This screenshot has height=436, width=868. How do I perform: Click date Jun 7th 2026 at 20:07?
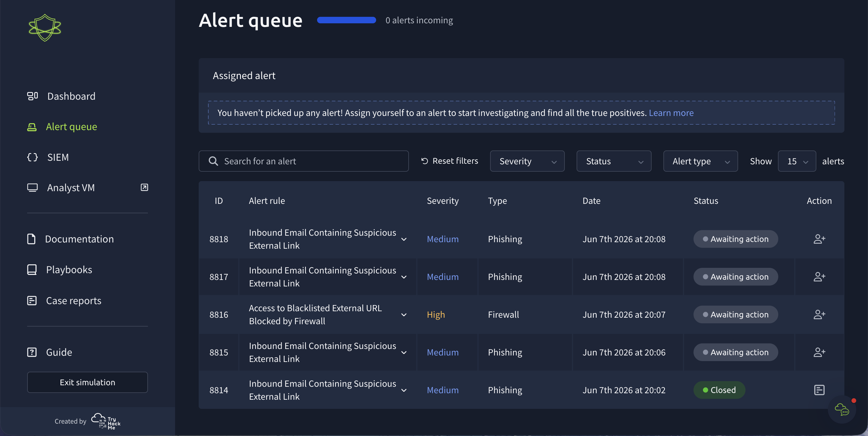[624, 314]
